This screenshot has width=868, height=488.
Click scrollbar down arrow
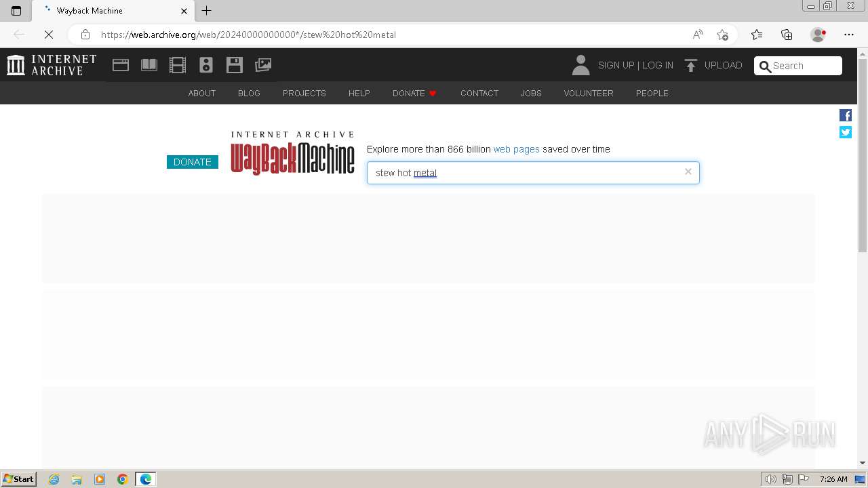click(x=863, y=463)
